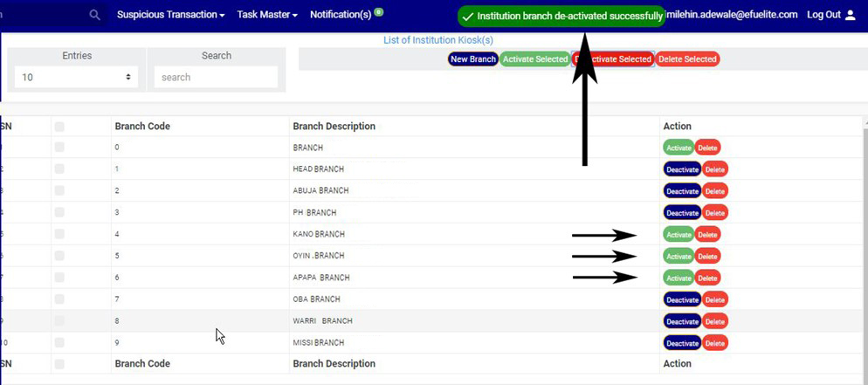Click the vertical scrollbar on the table
This screenshot has height=385, width=868.
(865, 244)
